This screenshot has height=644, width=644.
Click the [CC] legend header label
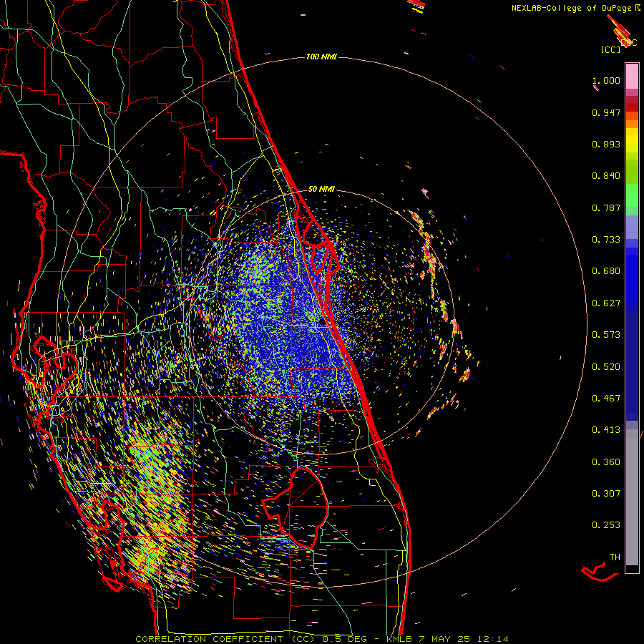611,49
